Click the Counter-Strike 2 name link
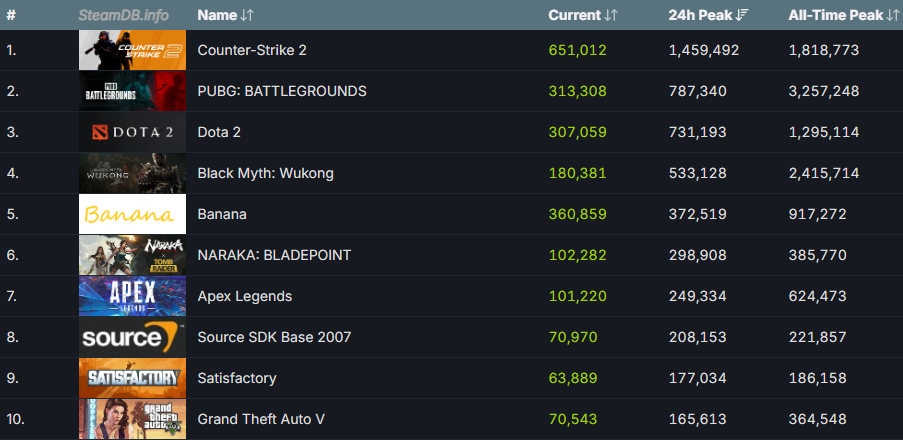This screenshot has height=440, width=903. [x=251, y=50]
